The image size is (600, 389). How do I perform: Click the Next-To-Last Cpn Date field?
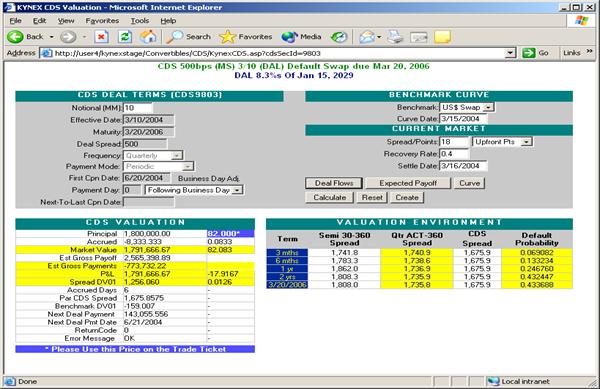149,202
